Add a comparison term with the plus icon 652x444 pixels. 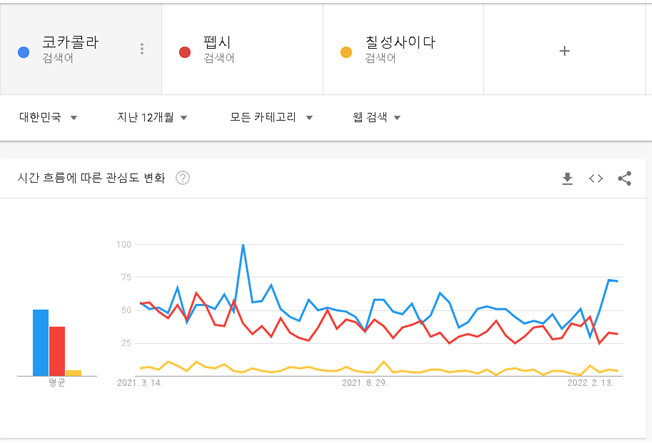(564, 51)
